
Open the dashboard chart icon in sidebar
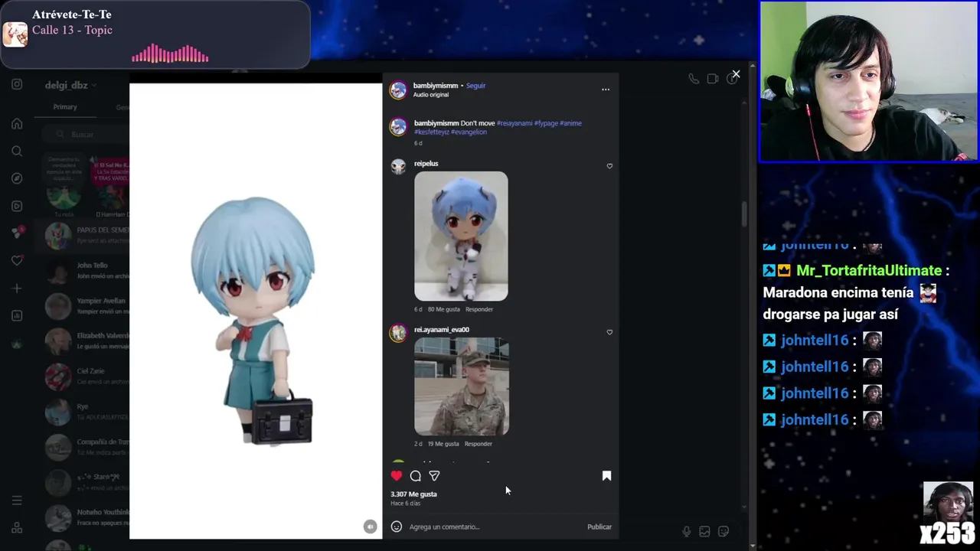[x=17, y=315]
